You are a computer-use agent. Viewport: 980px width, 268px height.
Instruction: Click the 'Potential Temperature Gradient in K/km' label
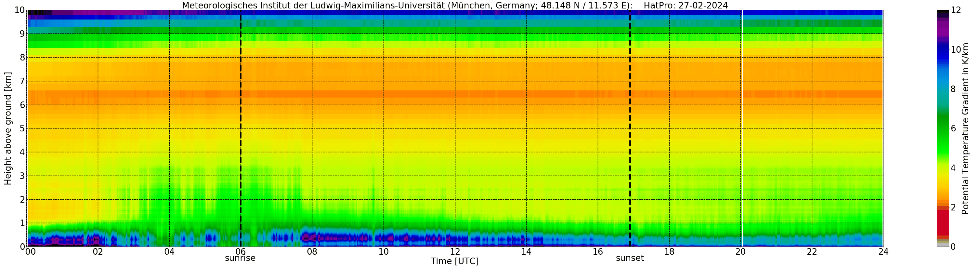pyautogui.click(x=966, y=128)
